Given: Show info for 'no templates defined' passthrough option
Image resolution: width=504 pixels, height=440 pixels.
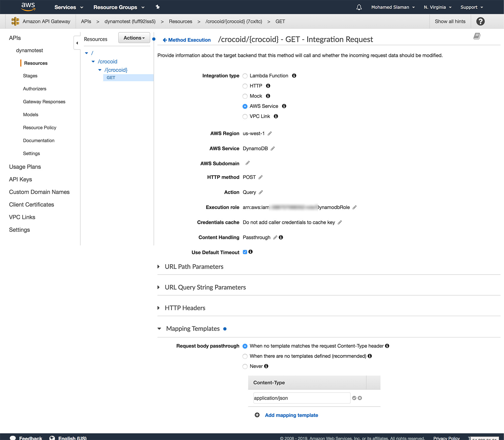Looking at the screenshot, I should (x=370, y=356).
